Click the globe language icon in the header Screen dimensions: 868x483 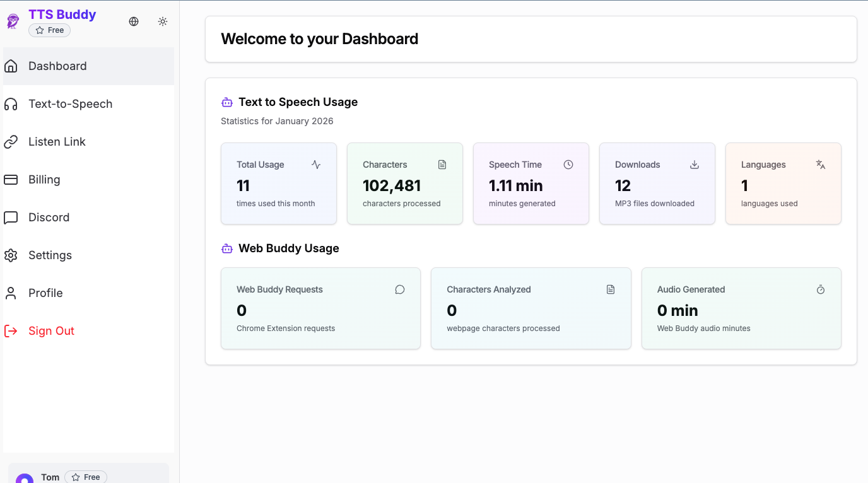pos(133,21)
